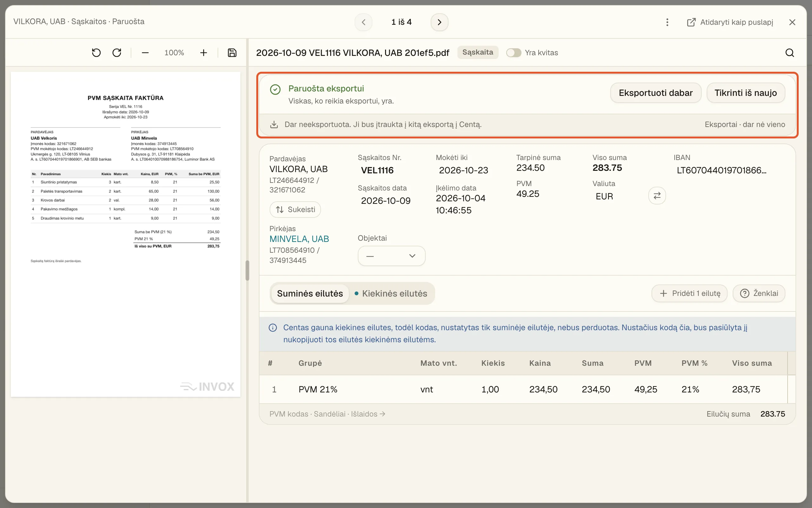Click the green check status icon
This screenshot has width=812, height=508.
coord(275,90)
